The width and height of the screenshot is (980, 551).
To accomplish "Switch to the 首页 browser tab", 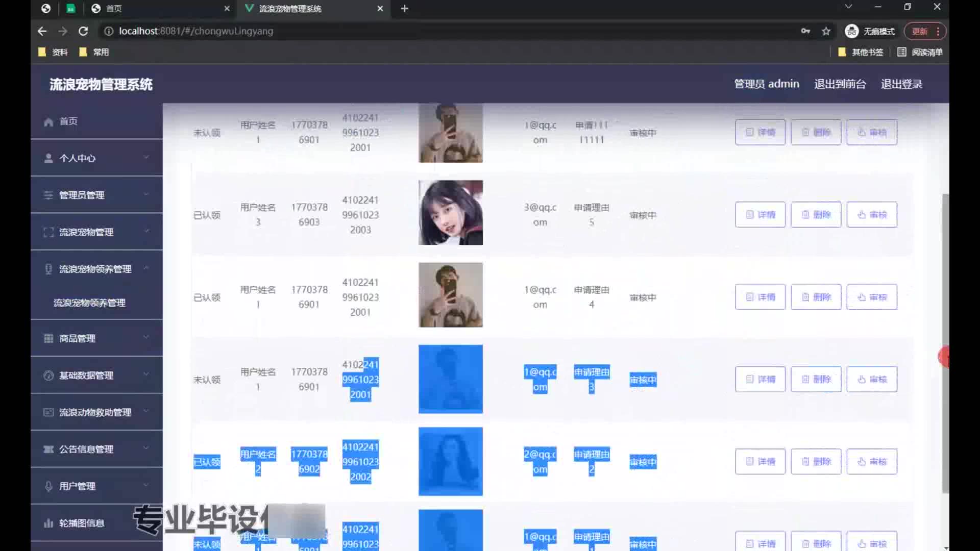I will click(160, 8).
